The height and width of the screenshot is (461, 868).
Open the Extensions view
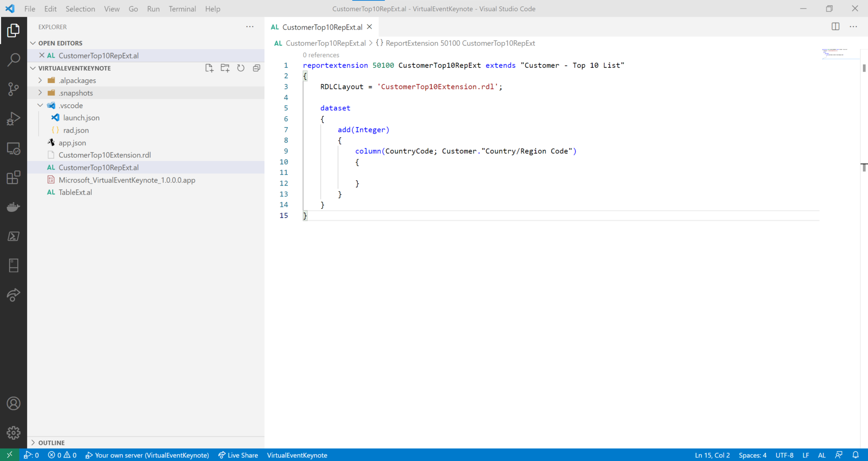[14, 178]
